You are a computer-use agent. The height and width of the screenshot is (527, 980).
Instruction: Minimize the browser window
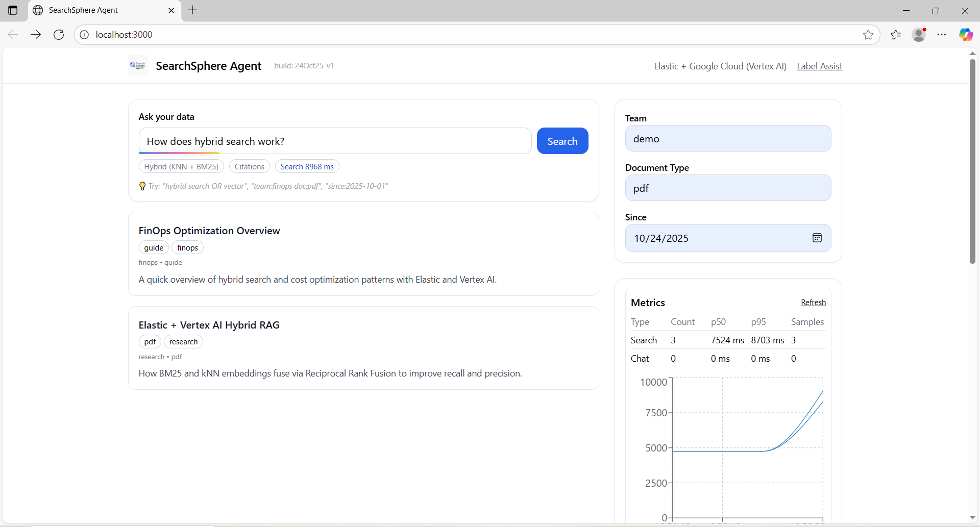click(906, 10)
